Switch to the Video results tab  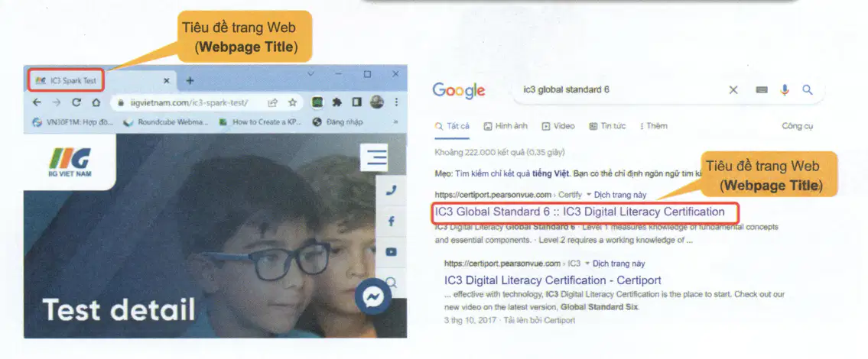click(x=558, y=126)
